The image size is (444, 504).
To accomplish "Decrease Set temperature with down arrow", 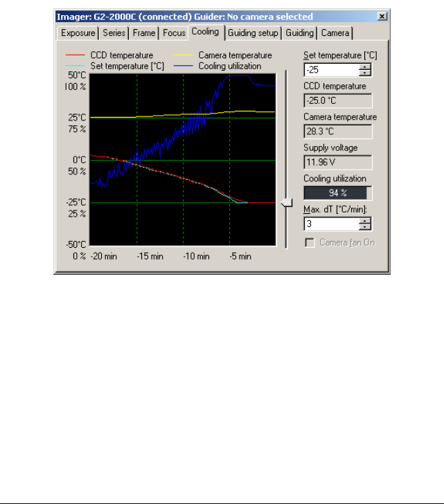I will 365,73.
